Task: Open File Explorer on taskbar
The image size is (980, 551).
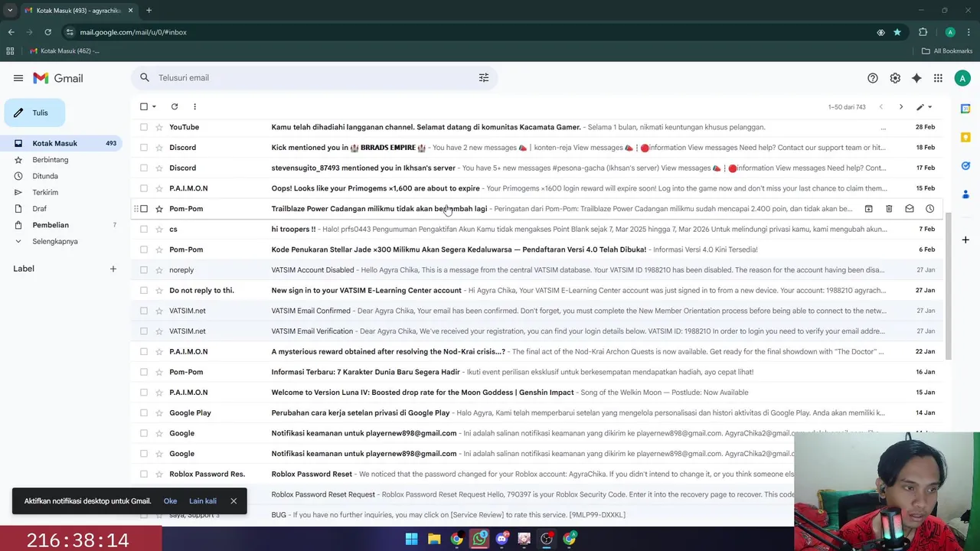Action: (434, 539)
